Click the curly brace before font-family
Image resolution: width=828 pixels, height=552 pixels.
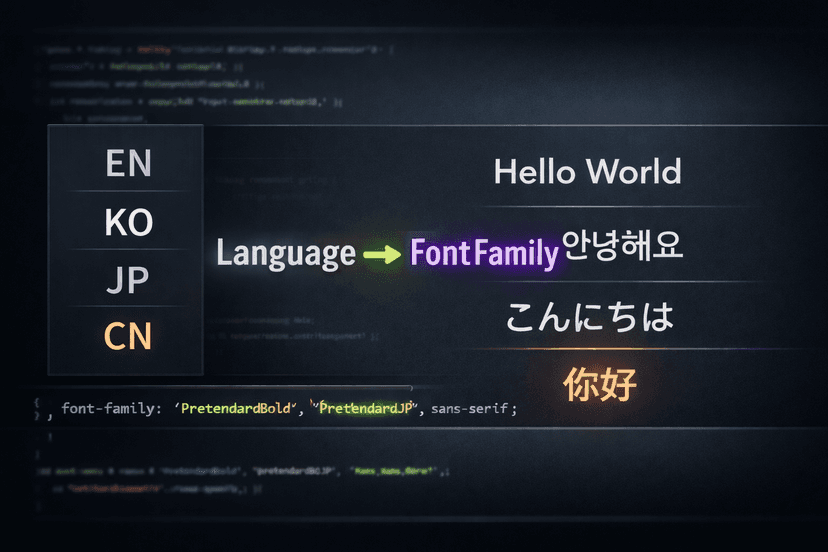(x=36, y=403)
